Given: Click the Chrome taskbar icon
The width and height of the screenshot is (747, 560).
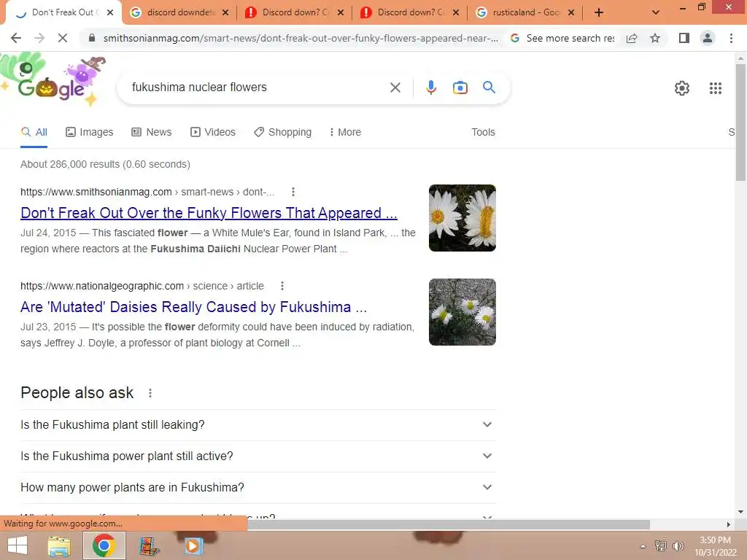Looking at the screenshot, I should tap(104, 545).
